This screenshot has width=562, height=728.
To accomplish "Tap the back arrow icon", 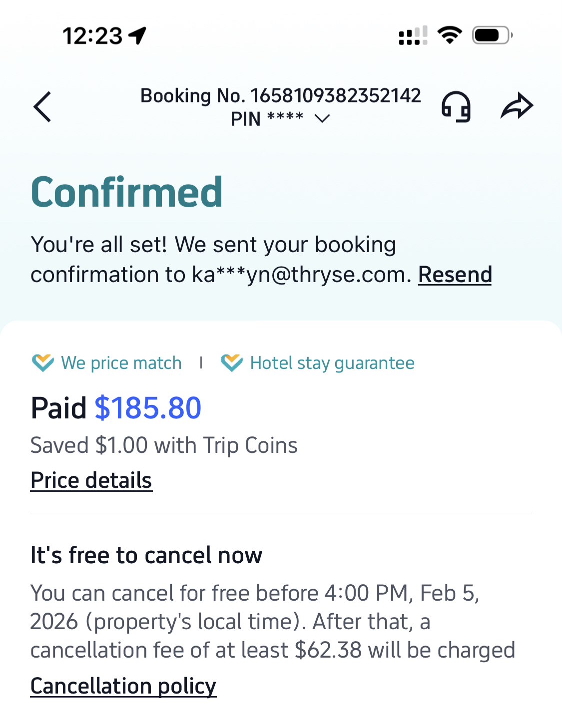I will [x=42, y=106].
